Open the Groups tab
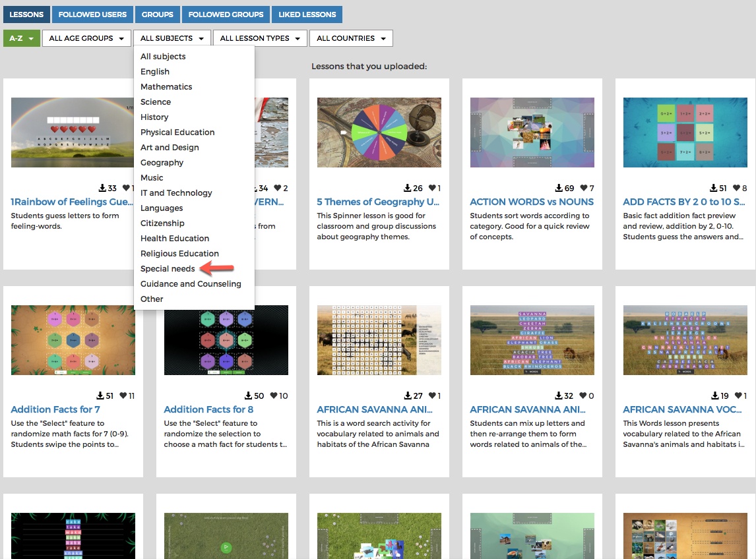 (157, 15)
